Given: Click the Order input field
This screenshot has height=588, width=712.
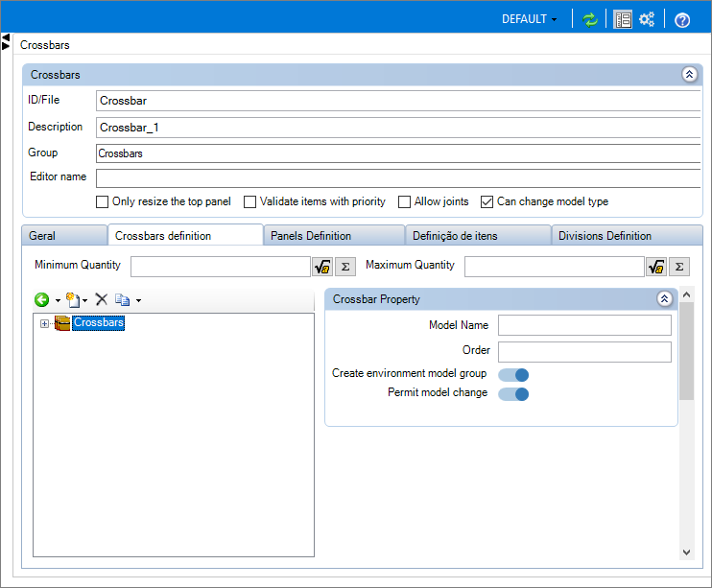Looking at the screenshot, I should (584, 352).
